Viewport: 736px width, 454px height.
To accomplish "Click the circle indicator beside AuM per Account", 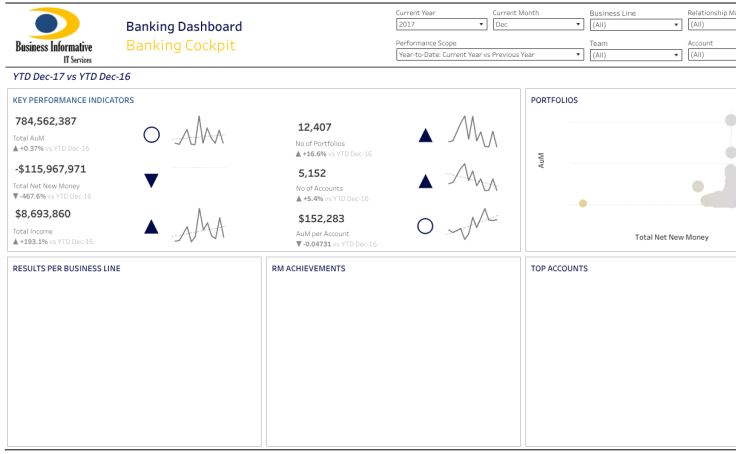I will click(x=425, y=226).
